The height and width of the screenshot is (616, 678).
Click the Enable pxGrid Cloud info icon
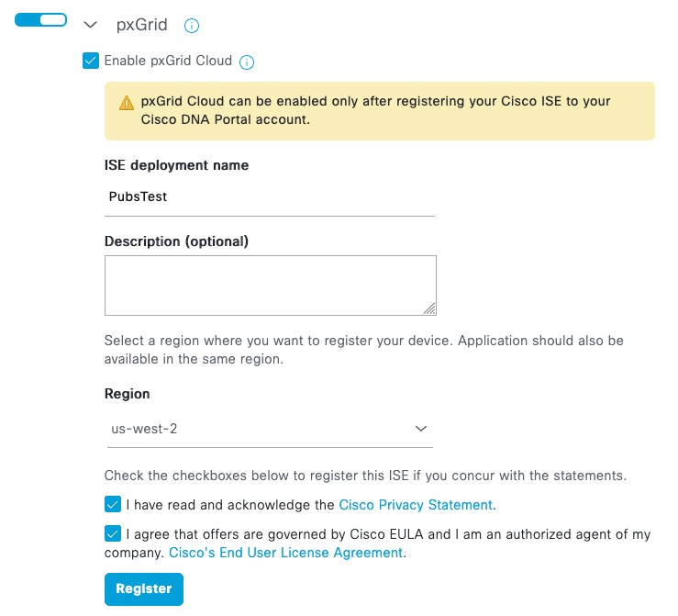coord(246,62)
